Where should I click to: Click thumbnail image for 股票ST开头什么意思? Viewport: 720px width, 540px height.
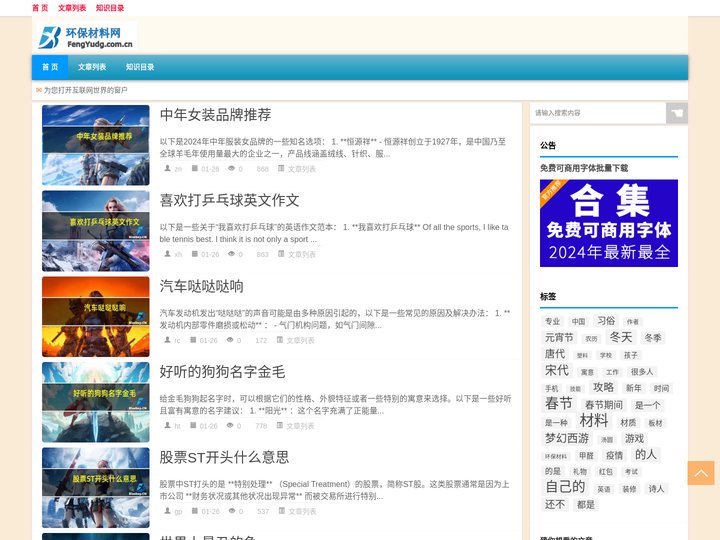tap(96, 488)
